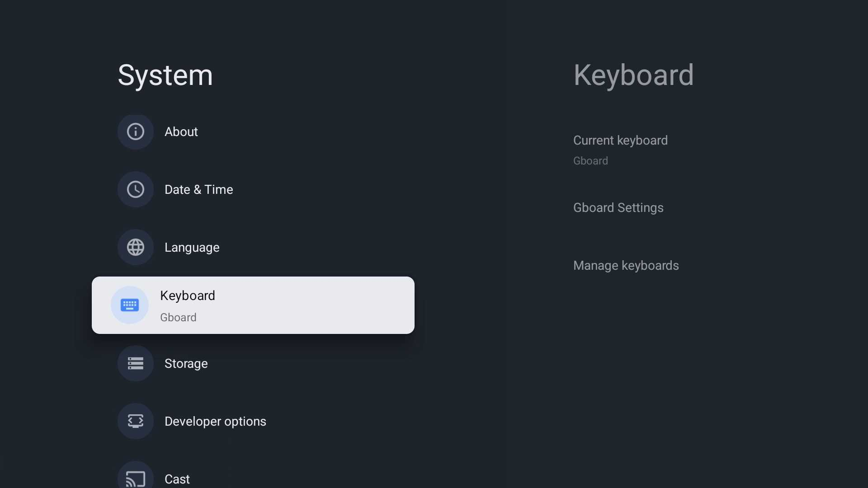
Task: Select the highlighted Keyboard Gboard row
Action: (x=253, y=305)
